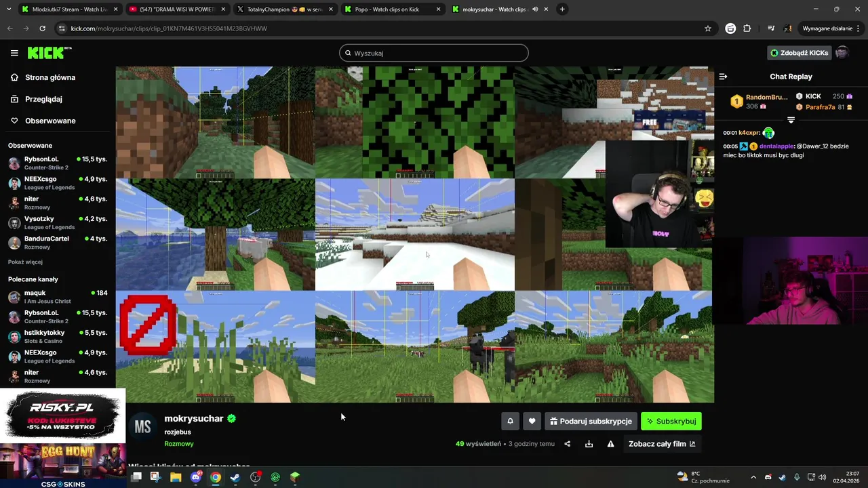This screenshot has height=488, width=868.
Task: Switch to the TotalnyChampion browser tab
Action: (x=283, y=9)
